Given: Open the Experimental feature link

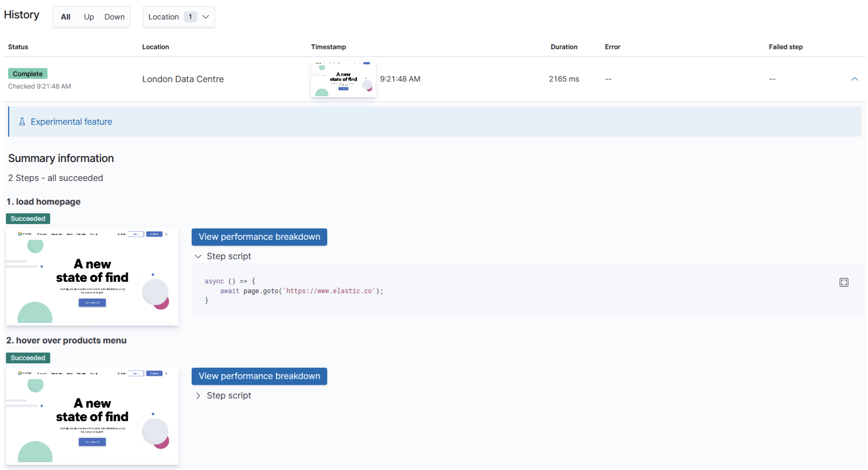Looking at the screenshot, I should click(71, 122).
